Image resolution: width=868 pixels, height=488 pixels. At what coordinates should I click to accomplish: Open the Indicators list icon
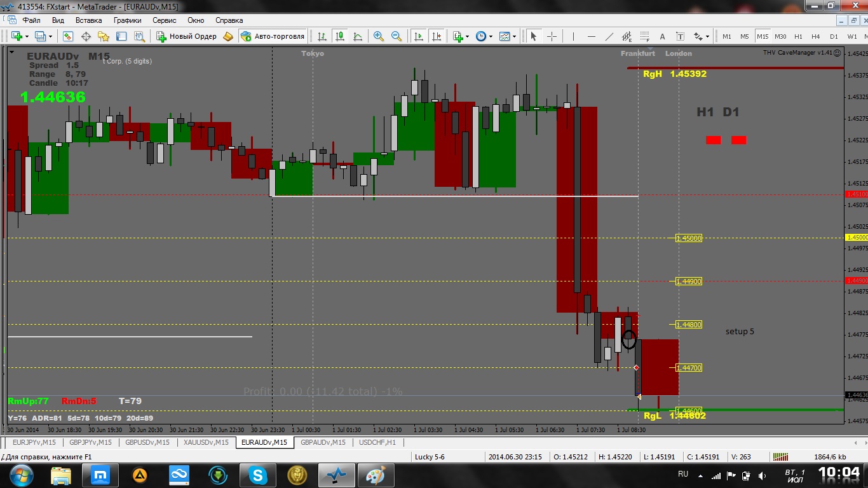[x=458, y=36]
